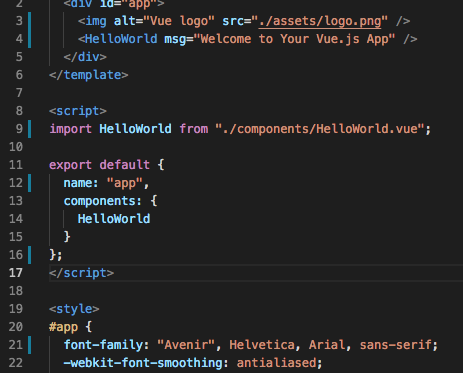Click line number 12 in the gutter
This screenshot has width=463, height=373.
tap(16, 183)
